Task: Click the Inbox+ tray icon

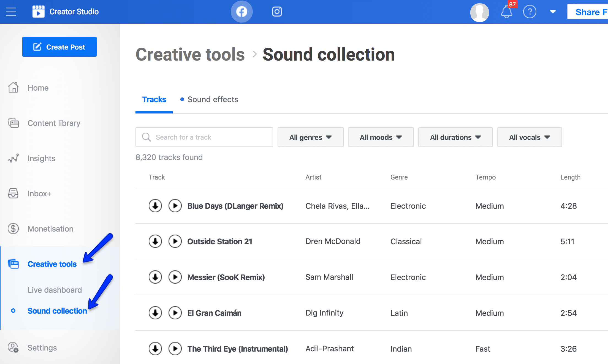Action: click(13, 193)
